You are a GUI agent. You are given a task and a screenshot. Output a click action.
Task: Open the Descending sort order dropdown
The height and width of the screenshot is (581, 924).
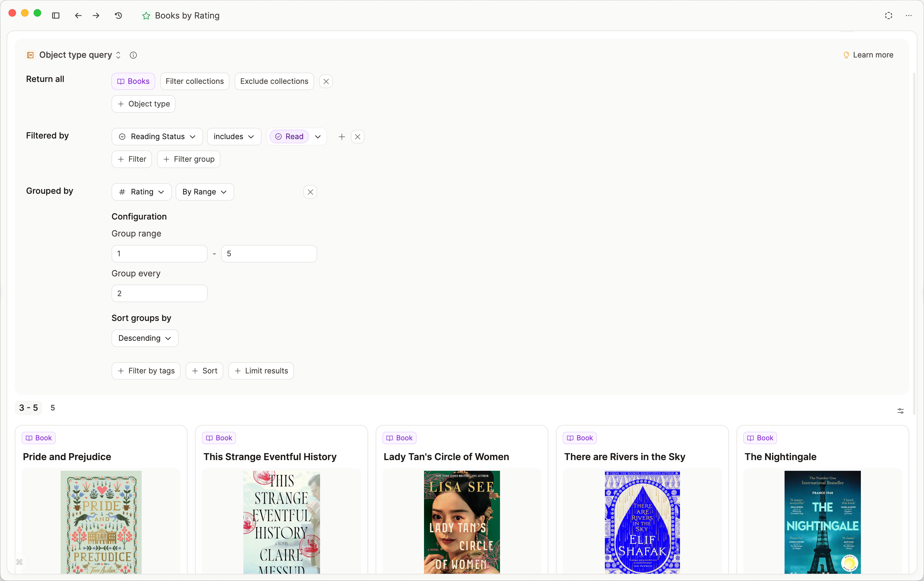[x=145, y=338]
